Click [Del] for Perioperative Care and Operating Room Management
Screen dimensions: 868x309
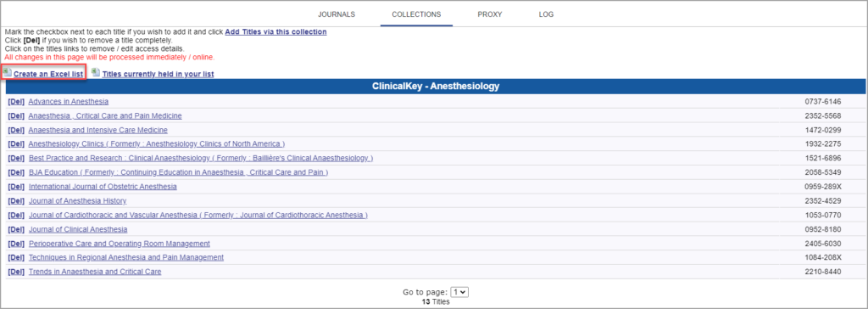point(17,244)
